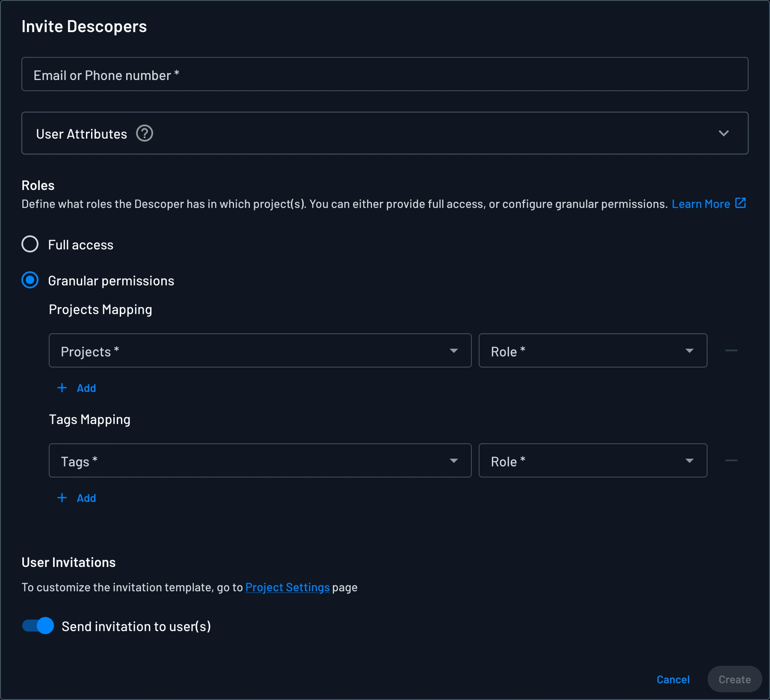Select the Full access radio button

tap(30, 244)
